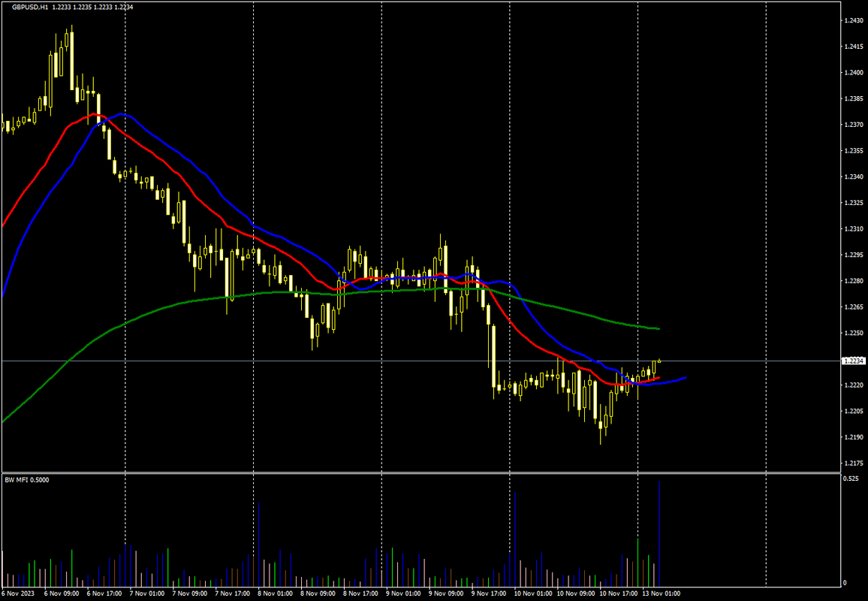Click the 8 Nov 01:00 time label
Viewport: 868px width, 601px height.
click(x=273, y=593)
